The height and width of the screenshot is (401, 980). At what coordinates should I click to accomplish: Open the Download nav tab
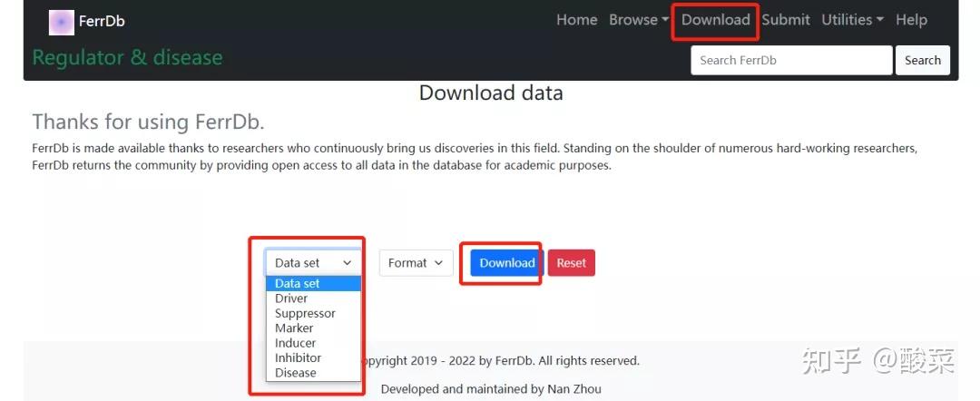(x=715, y=20)
